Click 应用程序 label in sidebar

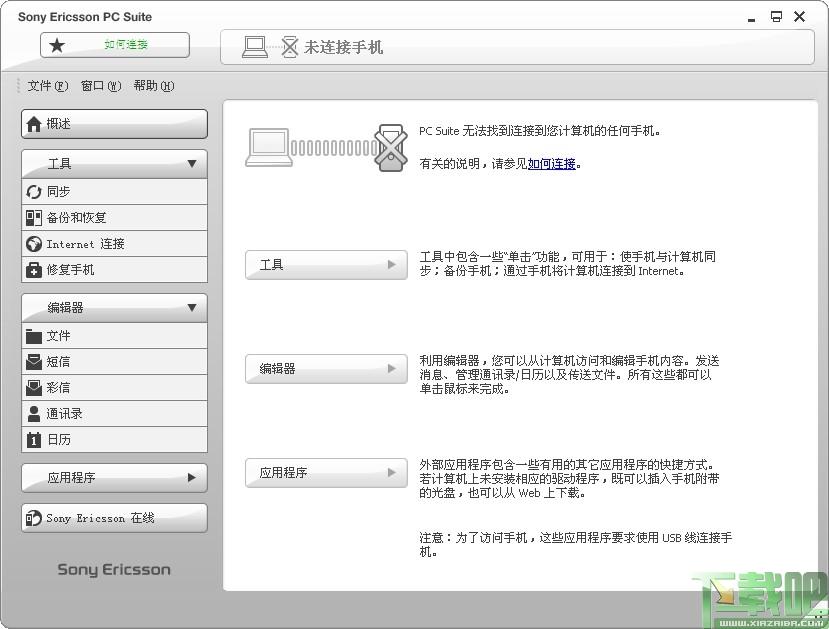pyautogui.click(x=71, y=478)
